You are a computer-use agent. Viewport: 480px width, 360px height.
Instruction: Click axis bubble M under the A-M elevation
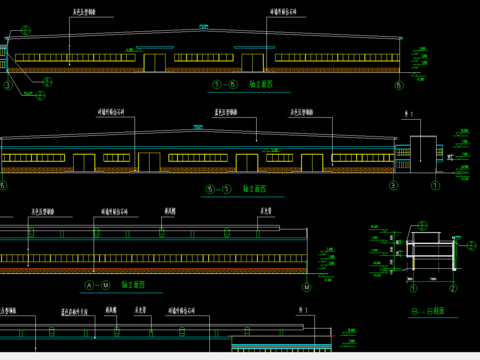[x=307, y=287]
